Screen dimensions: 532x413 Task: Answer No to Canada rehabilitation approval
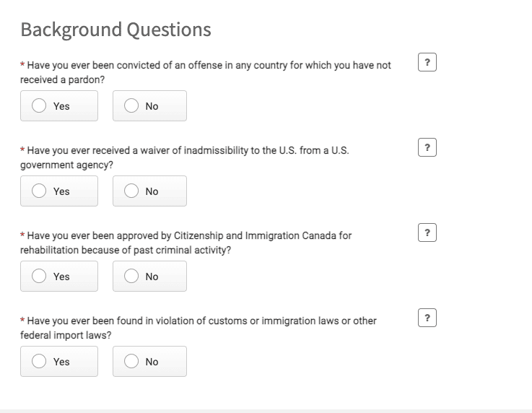[149, 277]
